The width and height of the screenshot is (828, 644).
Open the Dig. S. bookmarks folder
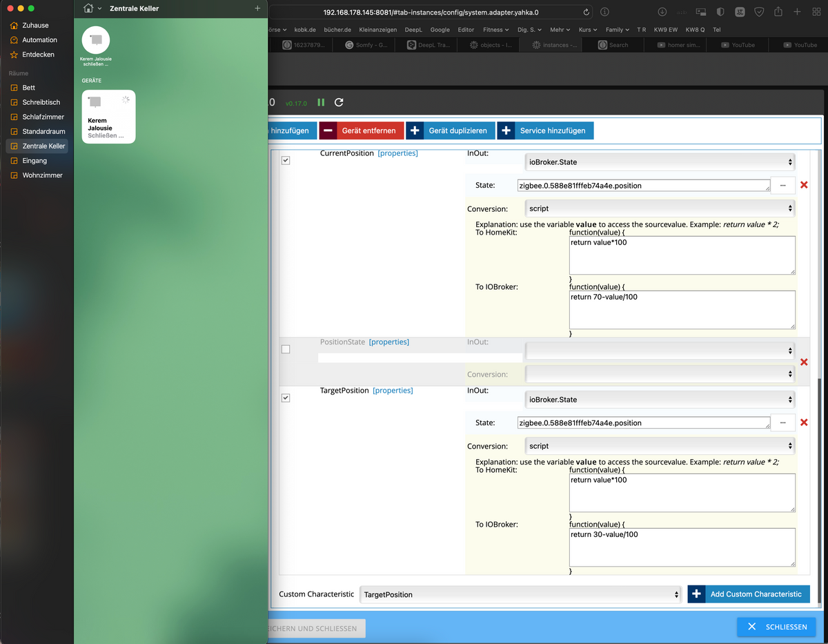pyautogui.click(x=529, y=30)
